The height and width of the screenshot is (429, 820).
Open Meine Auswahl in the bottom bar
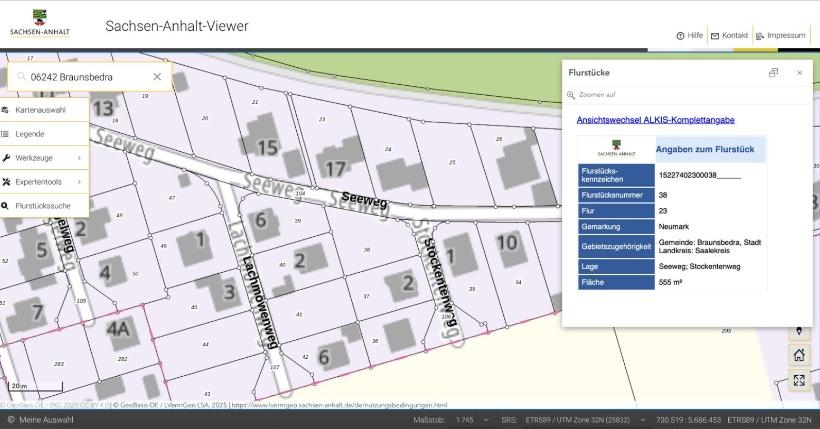(x=40, y=420)
